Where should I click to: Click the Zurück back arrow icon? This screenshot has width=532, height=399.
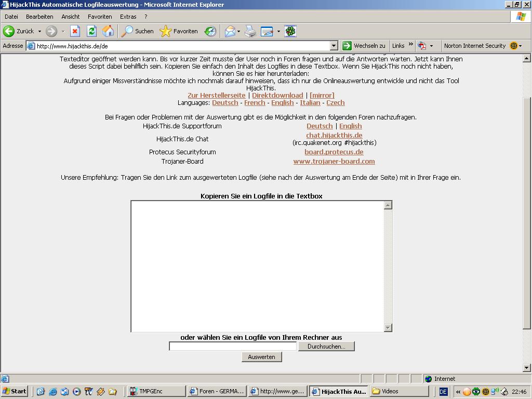(9, 31)
